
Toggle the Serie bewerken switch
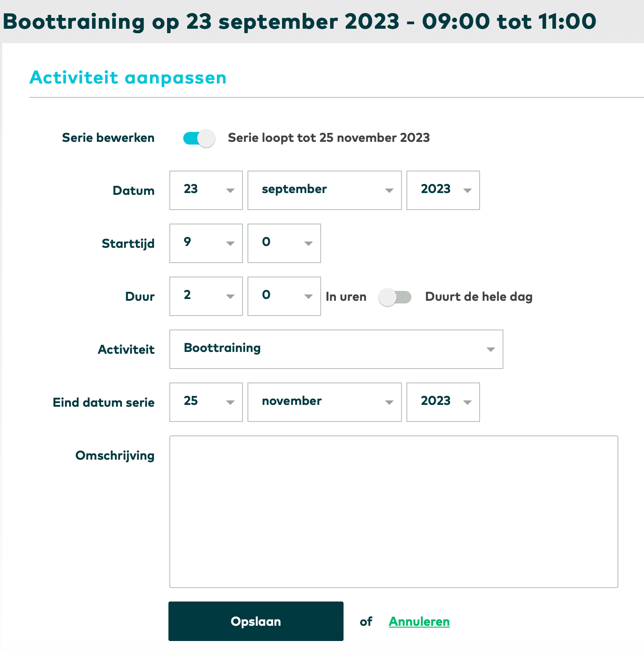199,138
